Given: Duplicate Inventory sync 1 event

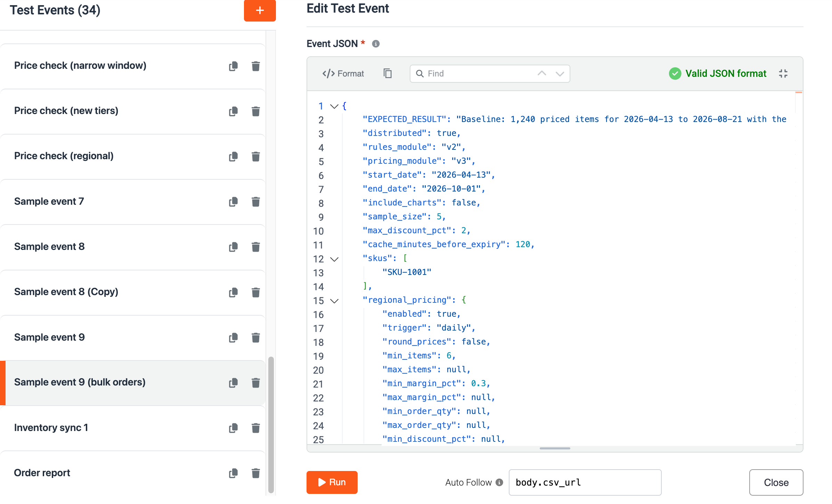Looking at the screenshot, I should 233,428.
